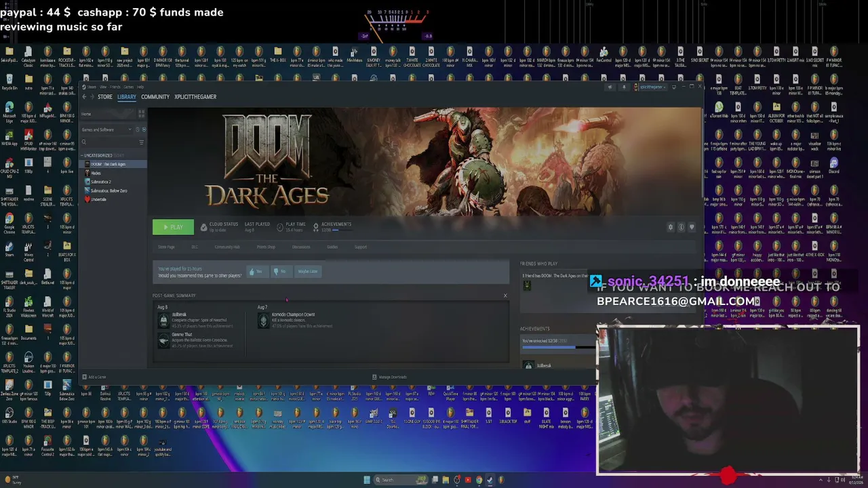Open Catadysm Classic desktop icon
This screenshot has height=488, width=868.
pyautogui.click(x=28, y=56)
